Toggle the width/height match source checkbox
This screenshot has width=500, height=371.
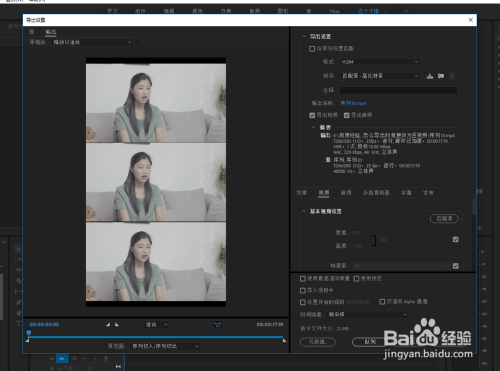click(456, 239)
